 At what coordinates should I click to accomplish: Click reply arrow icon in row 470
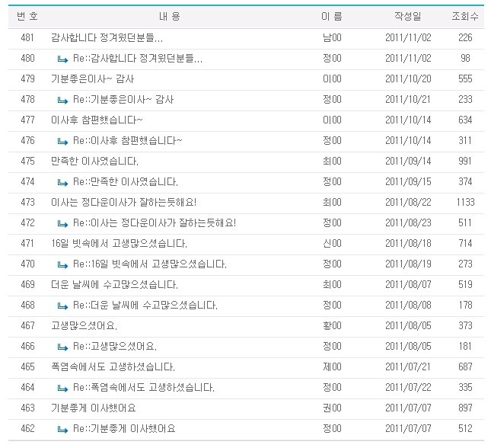(62, 264)
